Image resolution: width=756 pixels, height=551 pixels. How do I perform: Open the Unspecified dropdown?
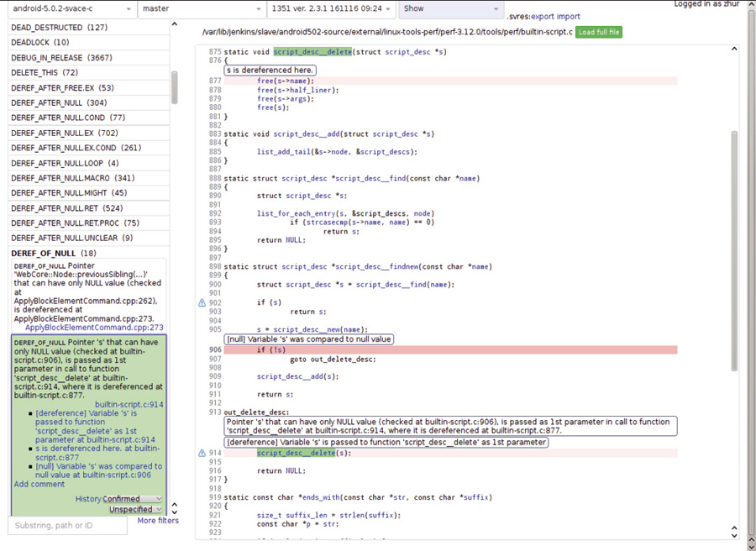135,510
